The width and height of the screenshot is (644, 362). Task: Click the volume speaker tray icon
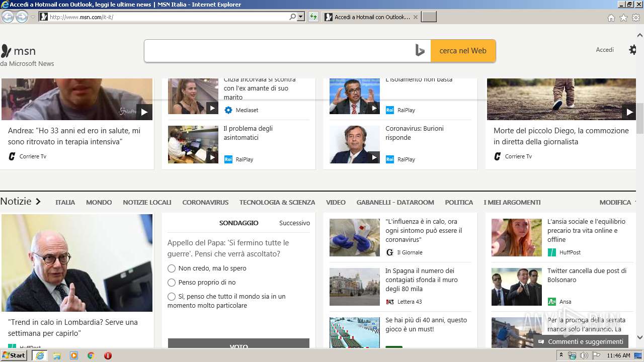584,355
